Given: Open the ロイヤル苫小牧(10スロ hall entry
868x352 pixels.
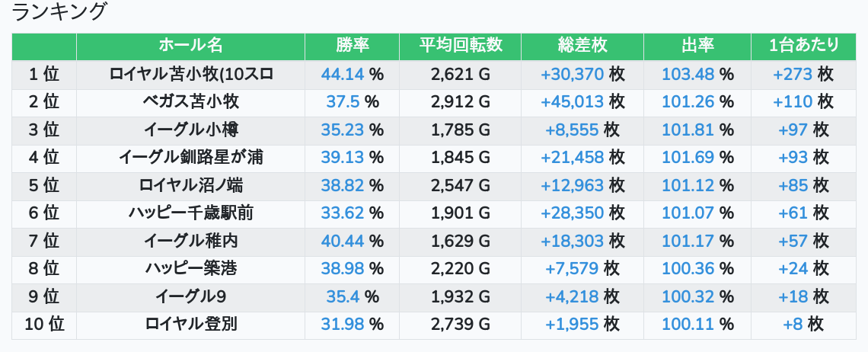Looking at the screenshot, I should [x=190, y=75].
